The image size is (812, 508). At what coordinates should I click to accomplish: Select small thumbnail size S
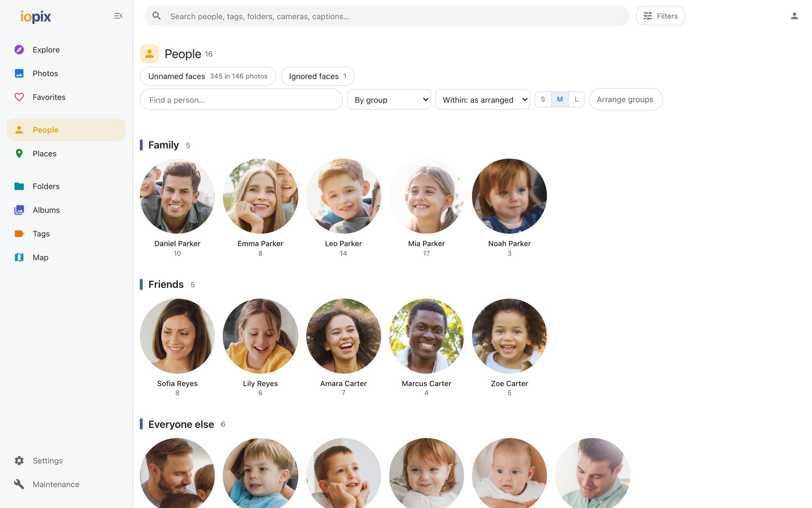(x=543, y=99)
